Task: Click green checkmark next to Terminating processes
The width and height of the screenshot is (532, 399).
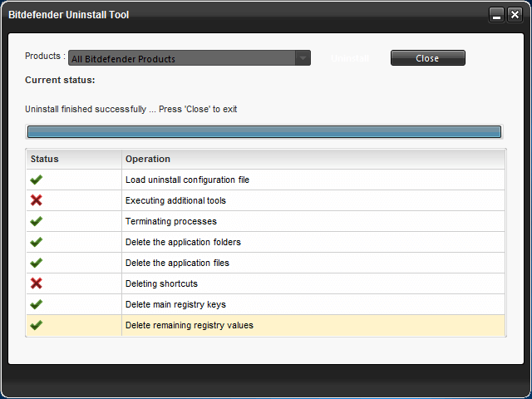Action: pyautogui.click(x=37, y=221)
